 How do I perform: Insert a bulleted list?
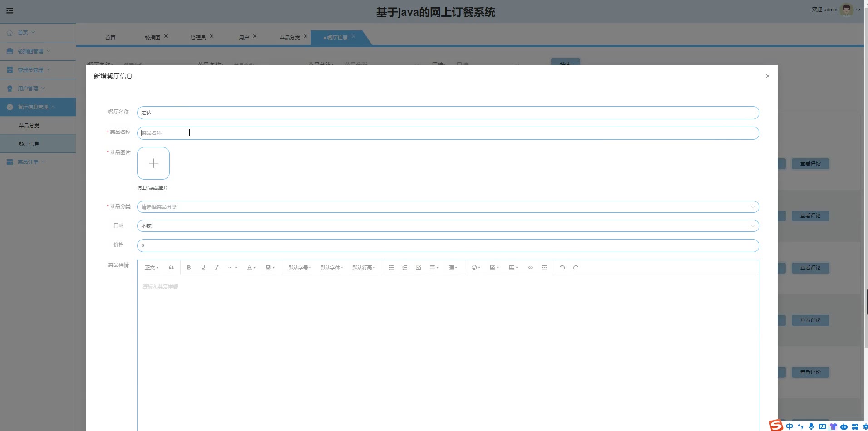tap(391, 268)
